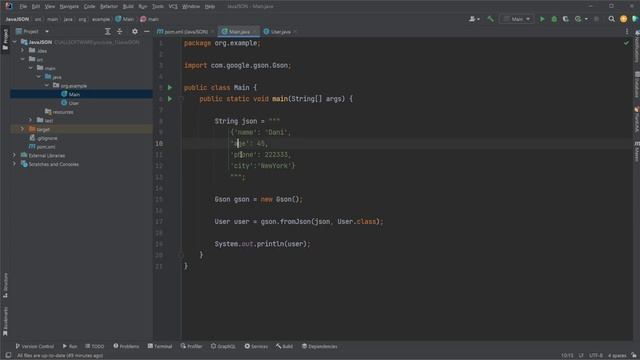The width and height of the screenshot is (640, 360).
Task: Select .gitignore file in project tree
Action: pyautogui.click(x=43, y=138)
